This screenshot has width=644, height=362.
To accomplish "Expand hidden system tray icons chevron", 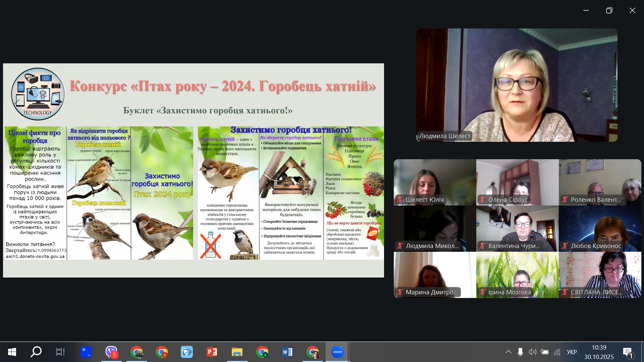I will coord(508,352).
